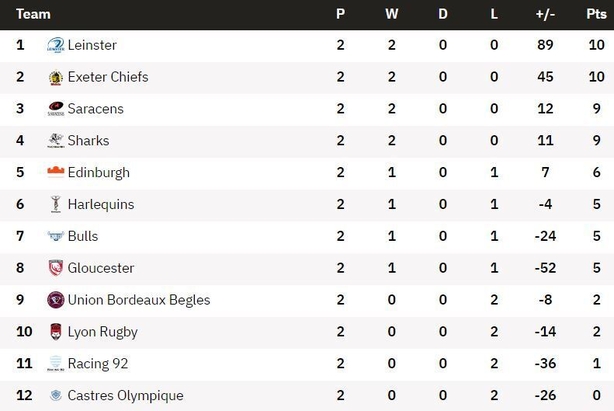Click the Racing 92 logo

coord(56,364)
